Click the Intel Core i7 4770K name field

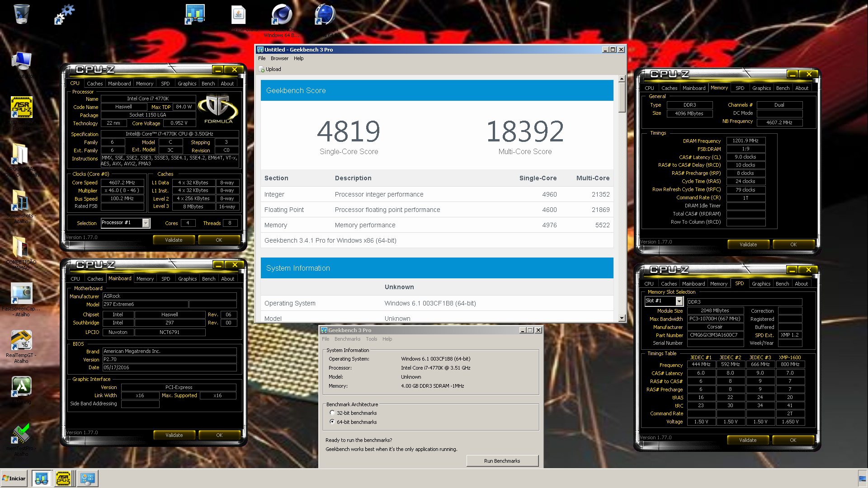click(148, 99)
